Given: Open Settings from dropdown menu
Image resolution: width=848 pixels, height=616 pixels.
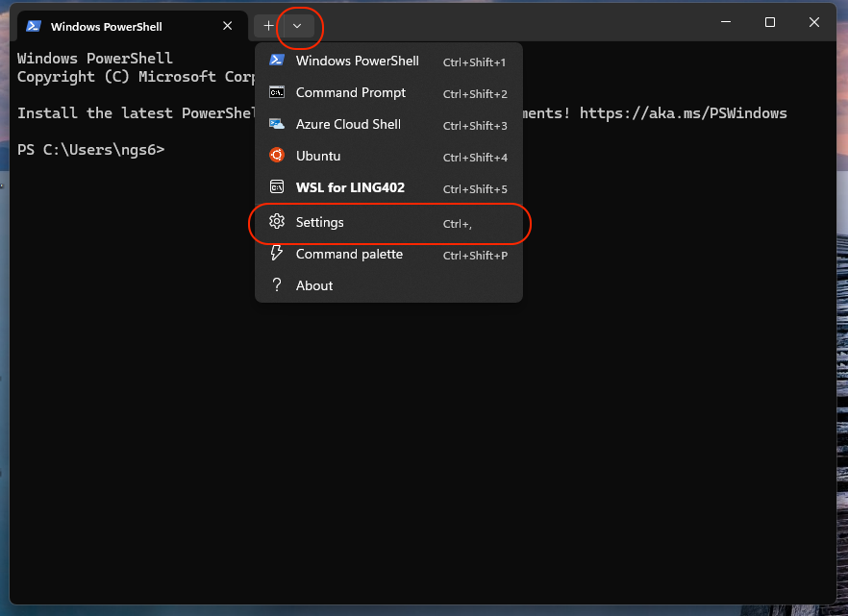Looking at the screenshot, I should coord(388,223).
